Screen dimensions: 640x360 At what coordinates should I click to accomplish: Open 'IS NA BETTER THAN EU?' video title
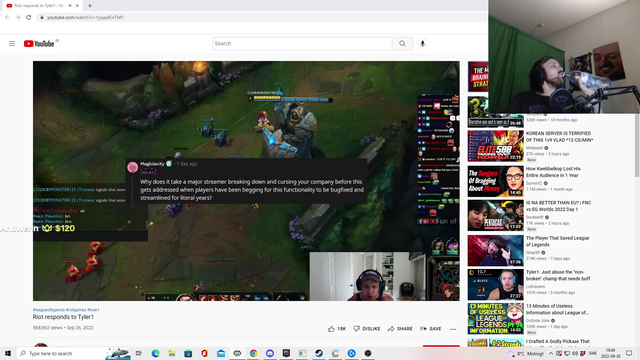[558, 206]
